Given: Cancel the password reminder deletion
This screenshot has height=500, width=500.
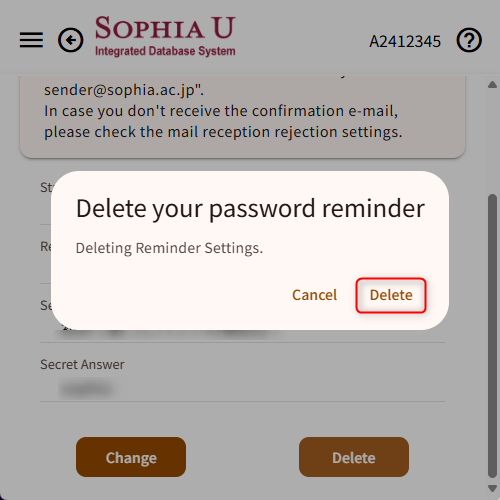Looking at the screenshot, I should (314, 295).
